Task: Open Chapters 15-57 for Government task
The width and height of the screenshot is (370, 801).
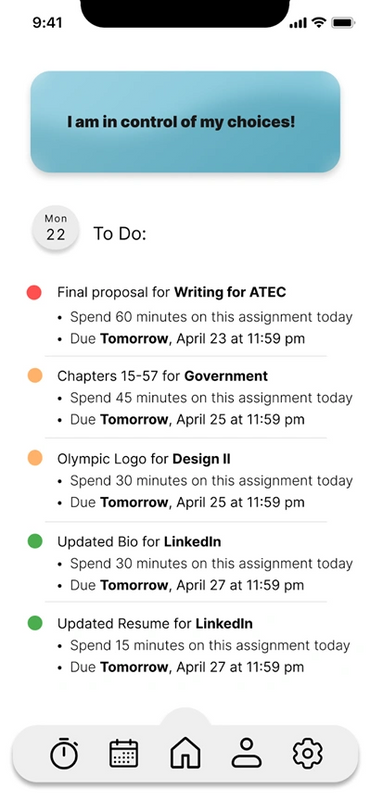Action: tap(163, 376)
